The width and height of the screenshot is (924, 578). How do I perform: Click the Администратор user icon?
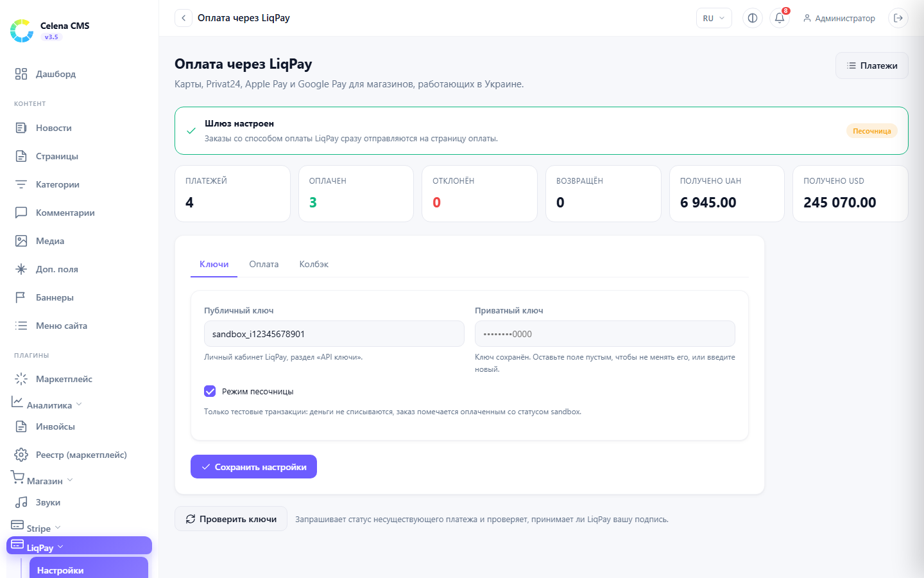point(807,18)
